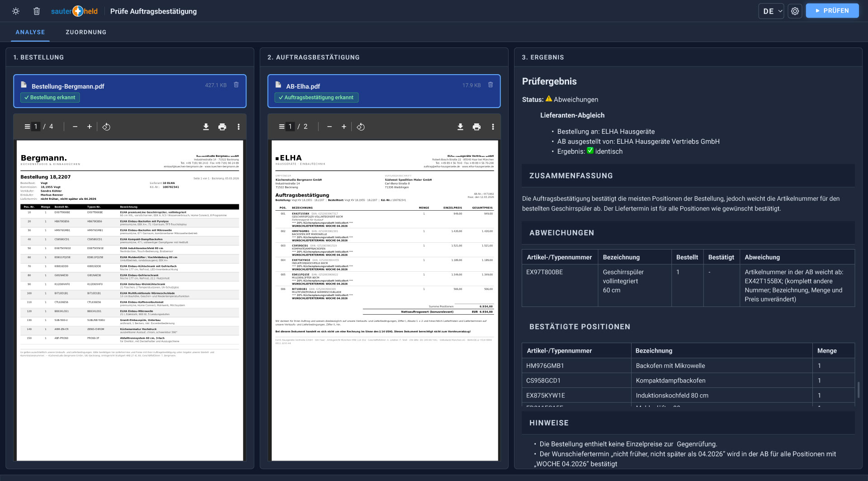Screen dimensions: 868x481
Task: Click the BESTÄTIGTE POSITIONEN section header
Action: tap(688, 327)
